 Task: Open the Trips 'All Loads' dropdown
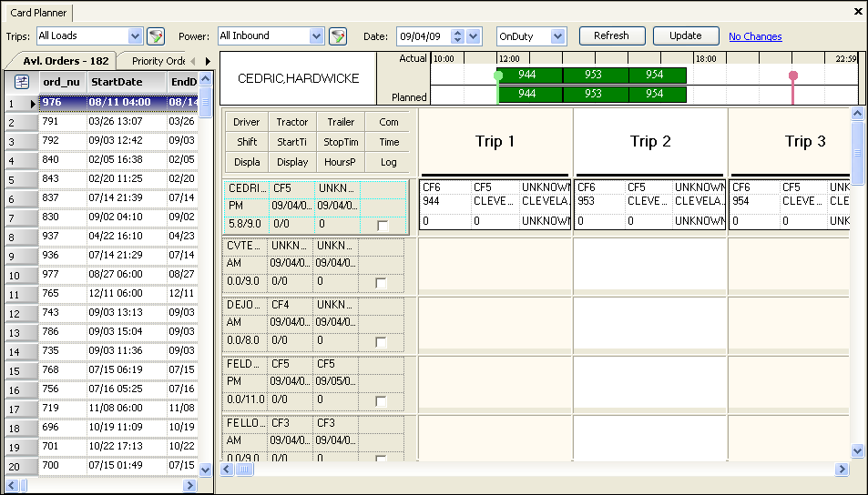point(136,36)
